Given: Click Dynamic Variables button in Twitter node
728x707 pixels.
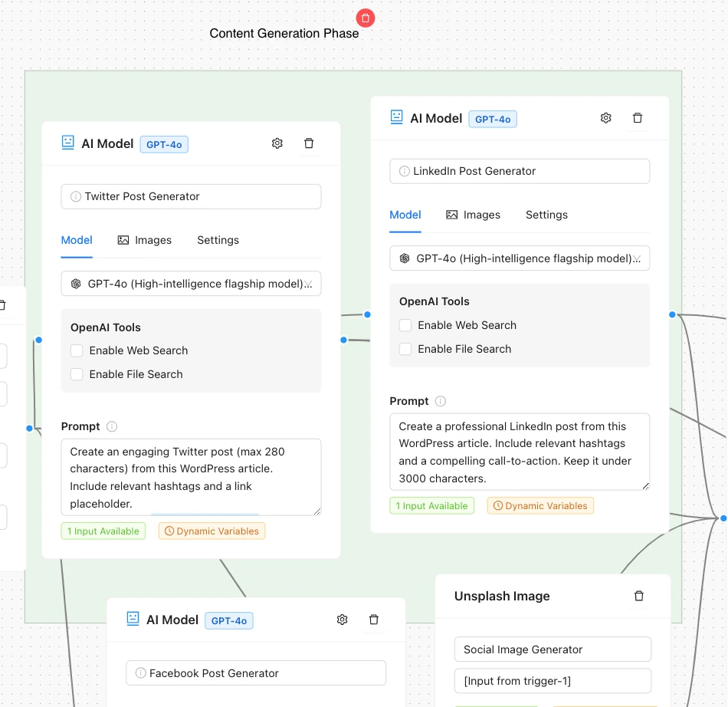Looking at the screenshot, I should [x=212, y=531].
